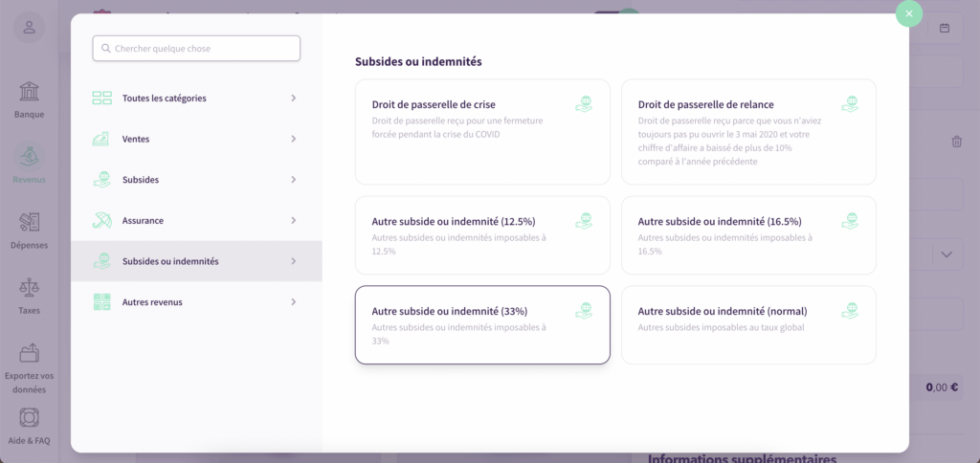980x463 pixels.
Task: Open the Taxes scales icon
Action: 29,288
